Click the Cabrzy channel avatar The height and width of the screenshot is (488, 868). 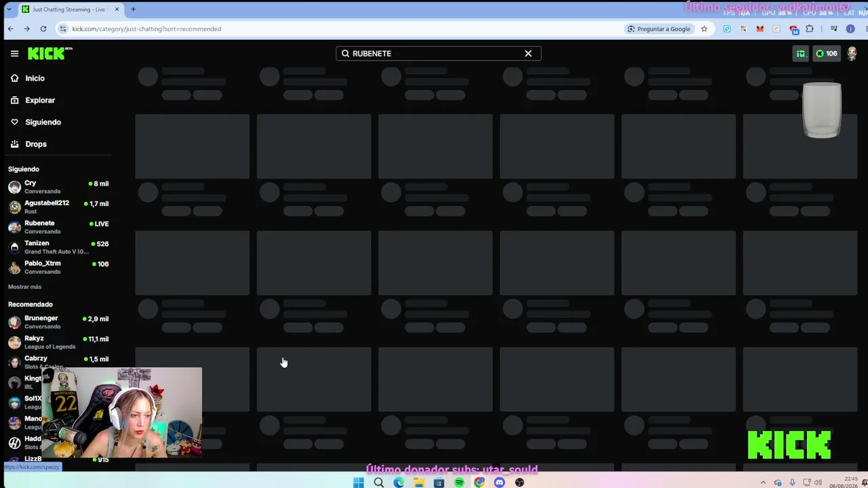pyautogui.click(x=14, y=363)
